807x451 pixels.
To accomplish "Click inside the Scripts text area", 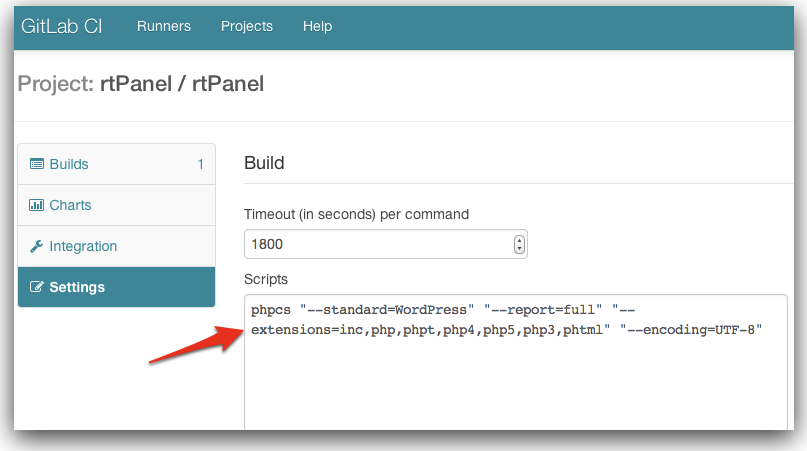I will click(x=516, y=361).
